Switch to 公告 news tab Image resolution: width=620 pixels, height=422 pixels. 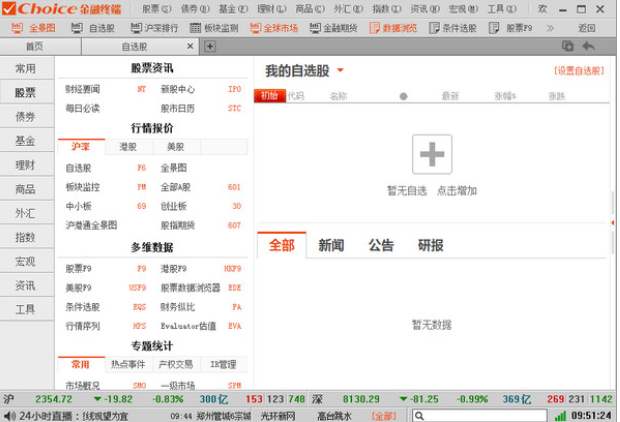tap(381, 245)
